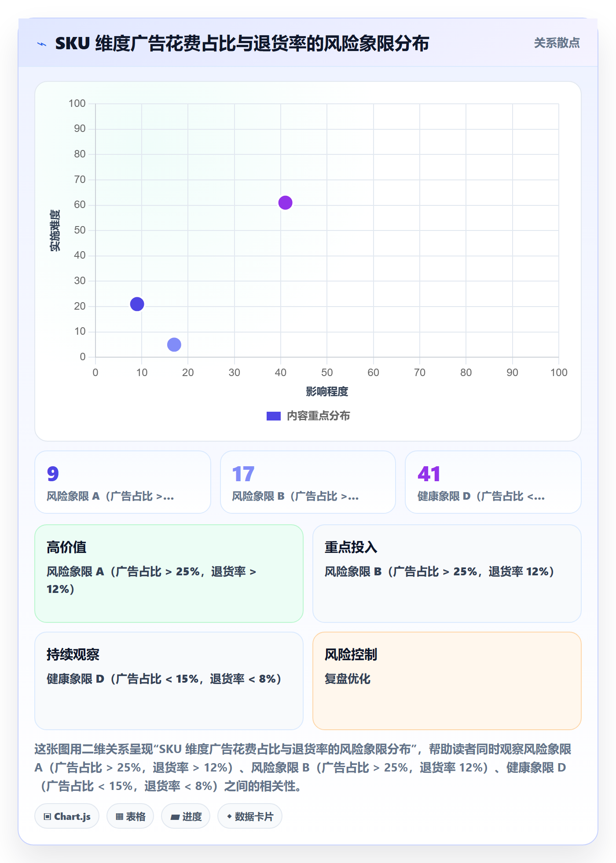Open the stat card showing 9
Image resolution: width=616 pixels, height=863 pixels.
click(x=123, y=482)
